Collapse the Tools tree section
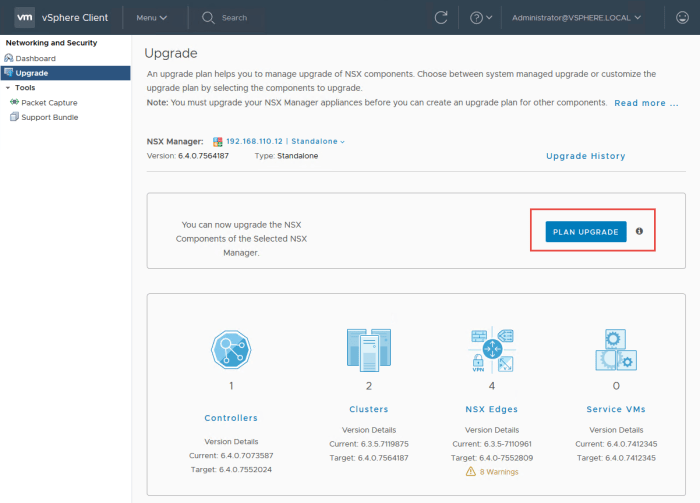The height and width of the screenshot is (503, 700). [x=7, y=88]
